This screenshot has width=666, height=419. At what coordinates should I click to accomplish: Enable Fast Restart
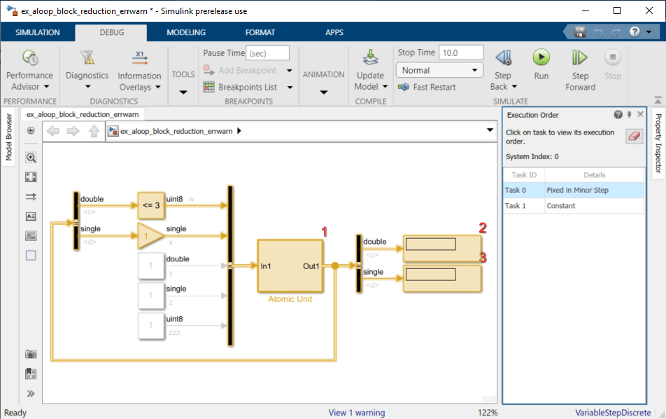point(427,87)
